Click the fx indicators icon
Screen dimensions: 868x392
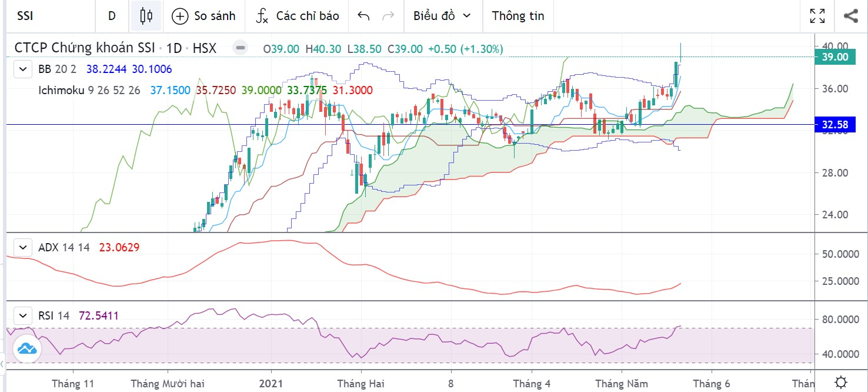262,16
